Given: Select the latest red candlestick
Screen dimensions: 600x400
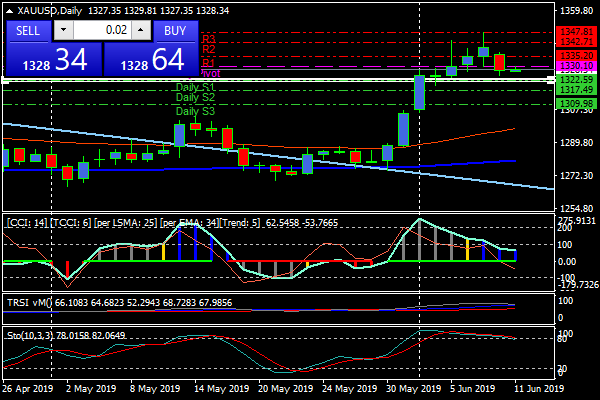Looking at the screenshot, I should pyautogui.click(x=499, y=62).
